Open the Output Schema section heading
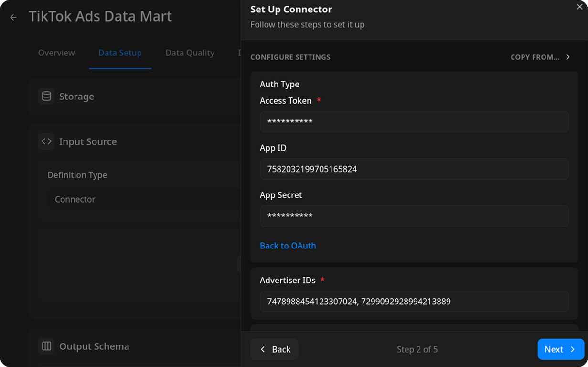Viewport: 588px width, 367px height. [x=94, y=346]
